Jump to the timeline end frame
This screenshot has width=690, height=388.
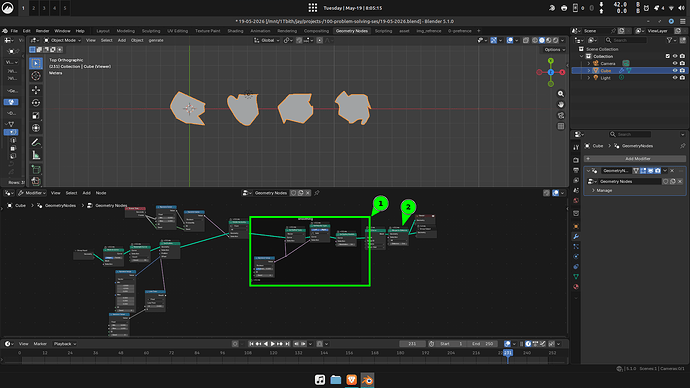click(x=287, y=344)
